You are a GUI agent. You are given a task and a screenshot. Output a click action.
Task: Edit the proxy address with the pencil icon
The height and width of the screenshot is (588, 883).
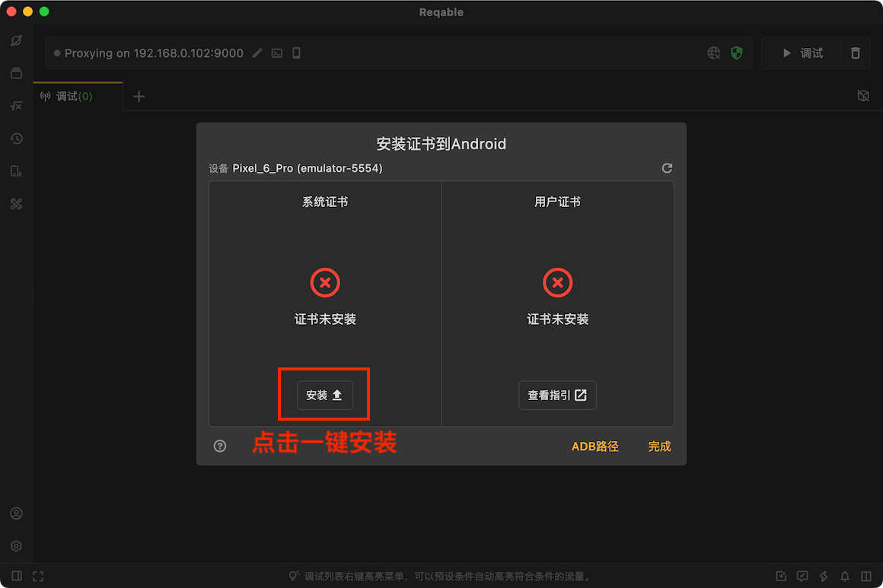tap(257, 53)
